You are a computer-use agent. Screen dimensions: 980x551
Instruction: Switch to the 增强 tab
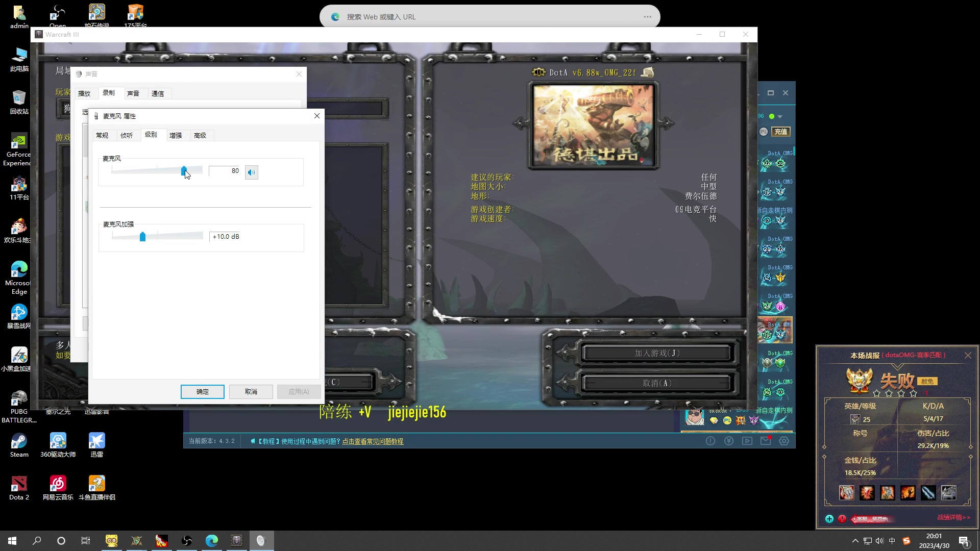tap(176, 135)
